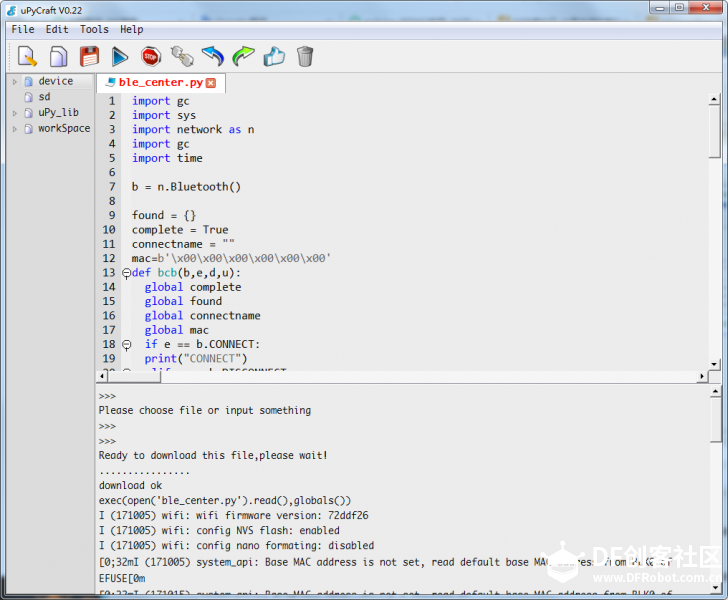Click 'Ready to download this file' message
Screen dimensions: 728x600
213,456
